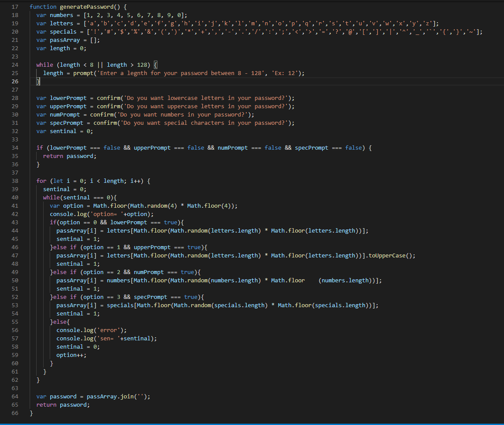Click the 'if' keyword on line 34

40,147
